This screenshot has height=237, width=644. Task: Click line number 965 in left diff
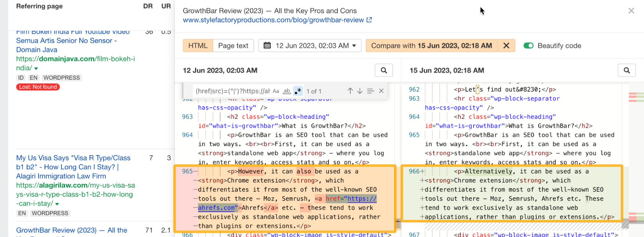pos(187,171)
